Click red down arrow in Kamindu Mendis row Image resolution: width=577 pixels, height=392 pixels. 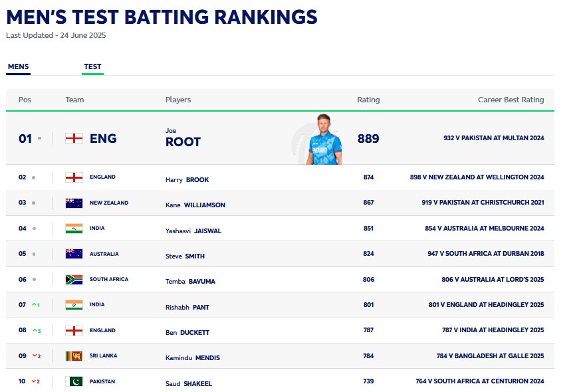coord(35,356)
